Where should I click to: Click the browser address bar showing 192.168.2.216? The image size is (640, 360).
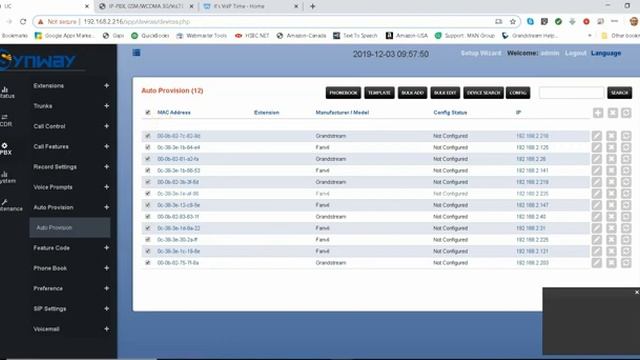(x=278, y=22)
